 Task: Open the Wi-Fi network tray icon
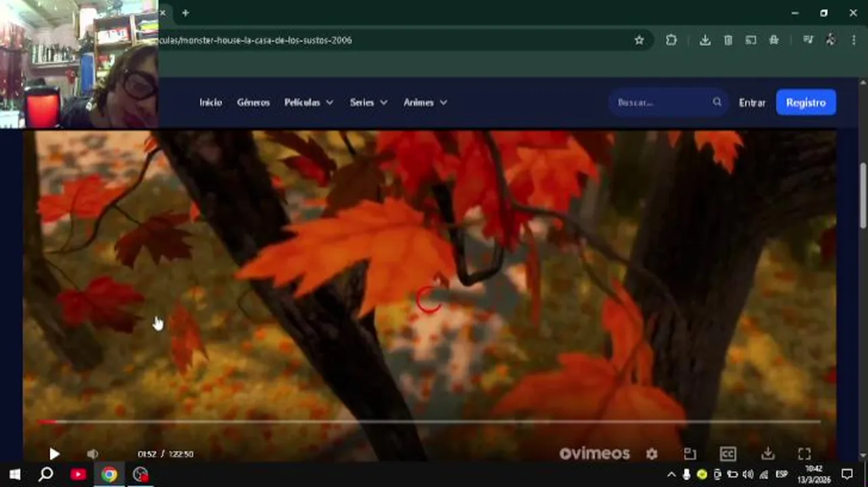pos(763,474)
